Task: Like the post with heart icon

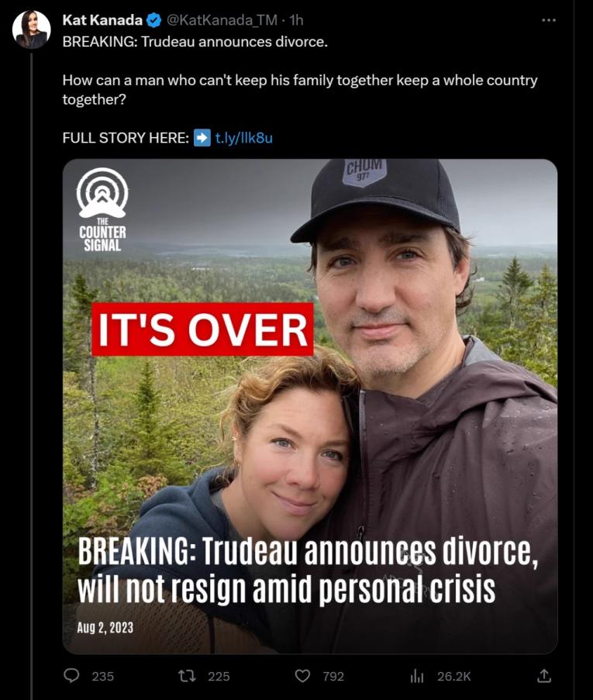Action: click(302, 676)
